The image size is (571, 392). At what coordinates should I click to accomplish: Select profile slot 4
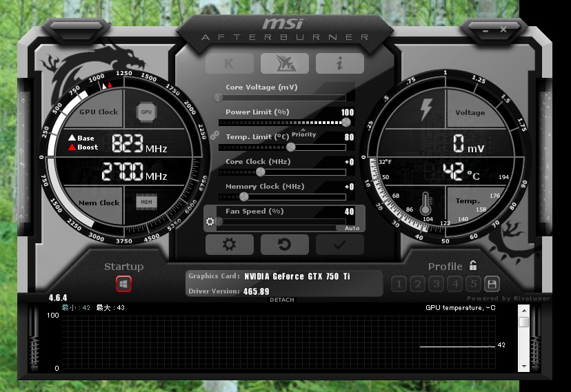(x=455, y=284)
